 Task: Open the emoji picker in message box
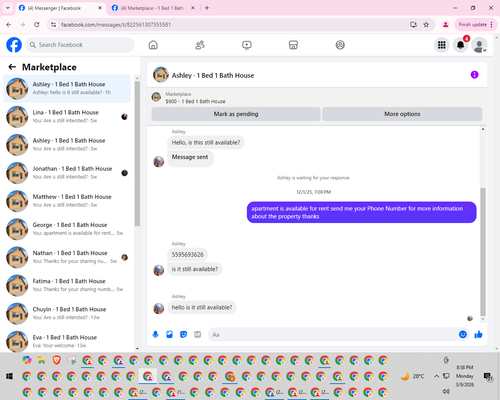[463, 334]
